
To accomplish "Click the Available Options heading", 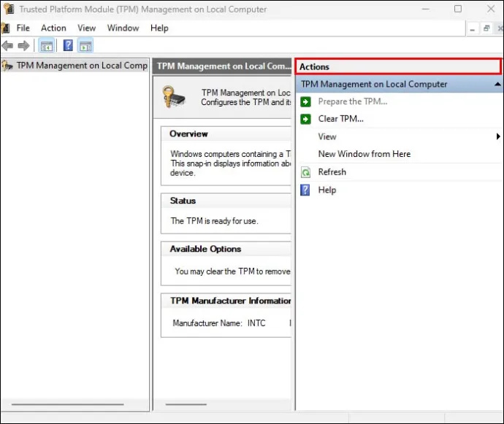I will tap(205, 249).
